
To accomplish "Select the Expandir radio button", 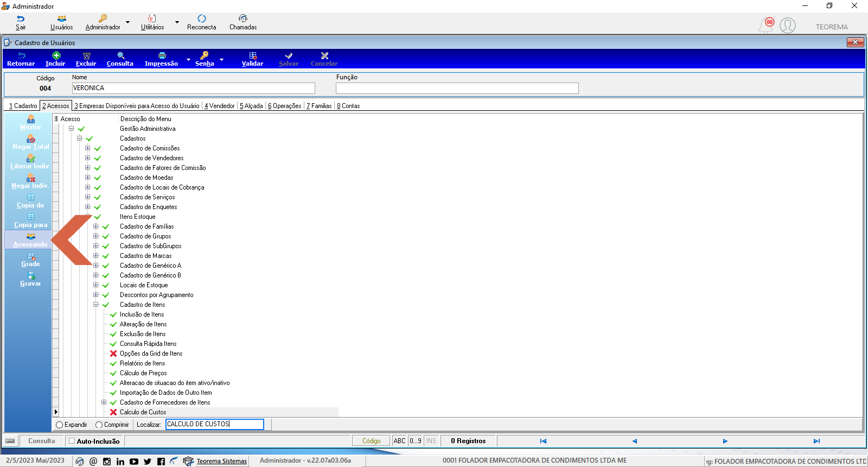I will 60,425.
